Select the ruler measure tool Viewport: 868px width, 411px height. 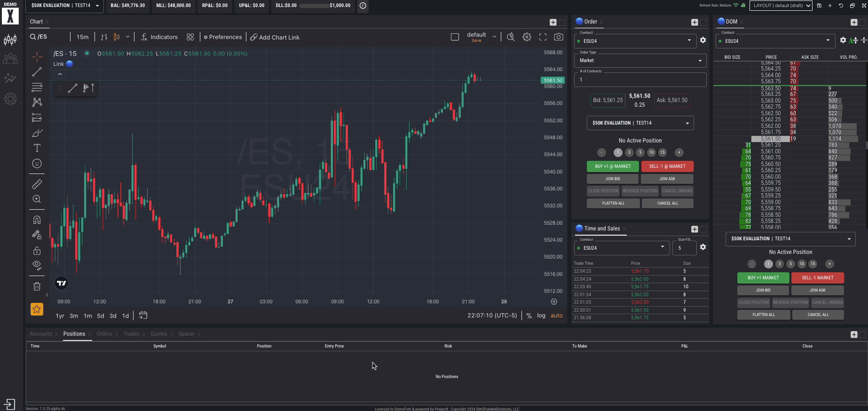37,184
